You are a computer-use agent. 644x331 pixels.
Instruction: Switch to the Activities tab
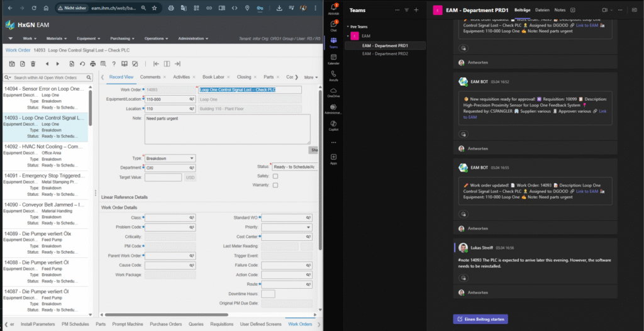(x=182, y=77)
